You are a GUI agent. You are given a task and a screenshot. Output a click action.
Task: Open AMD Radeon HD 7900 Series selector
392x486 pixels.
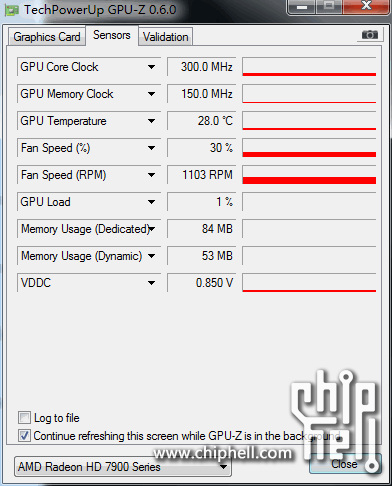[123, 467]
